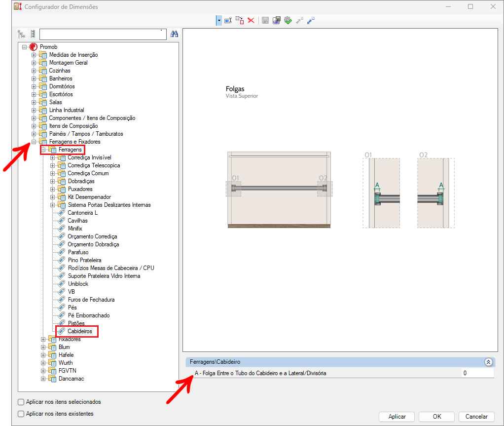504x426 pixels.
Task: Toggle Aplicar nos itens existentes checkbox
Action: (x=21, y=414)
